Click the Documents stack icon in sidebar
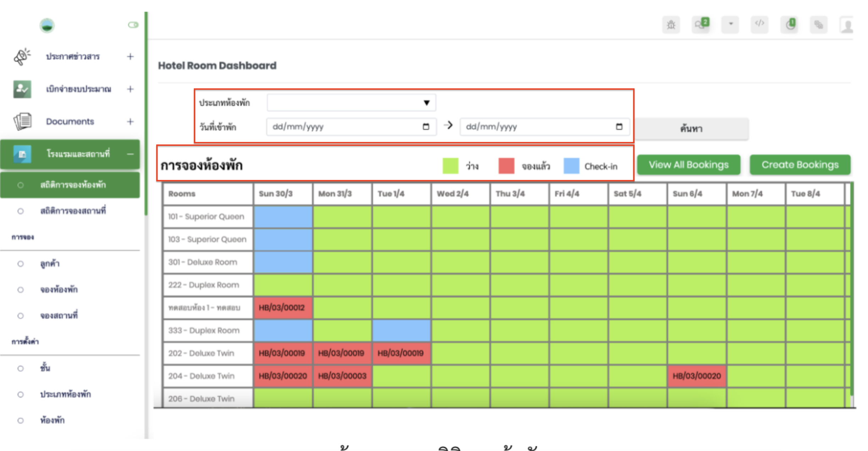 point(22,121)
